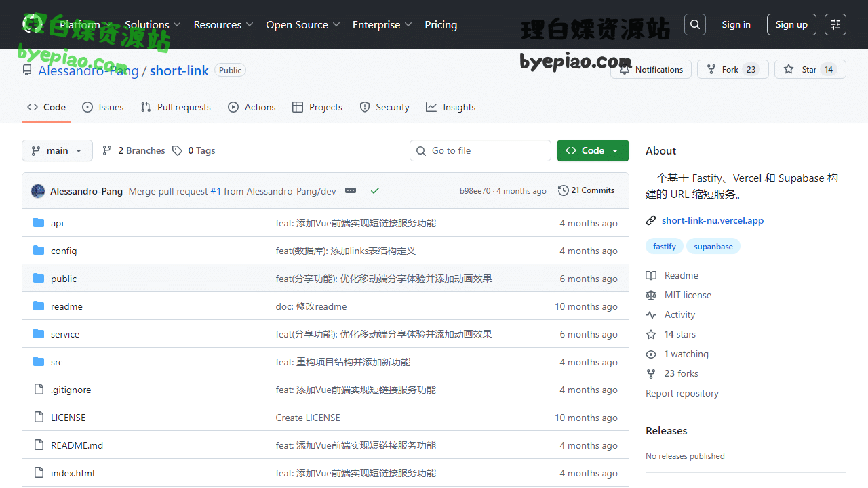
Task: Open the short-link-nu.vercel.app link
Action: [712, 220]
